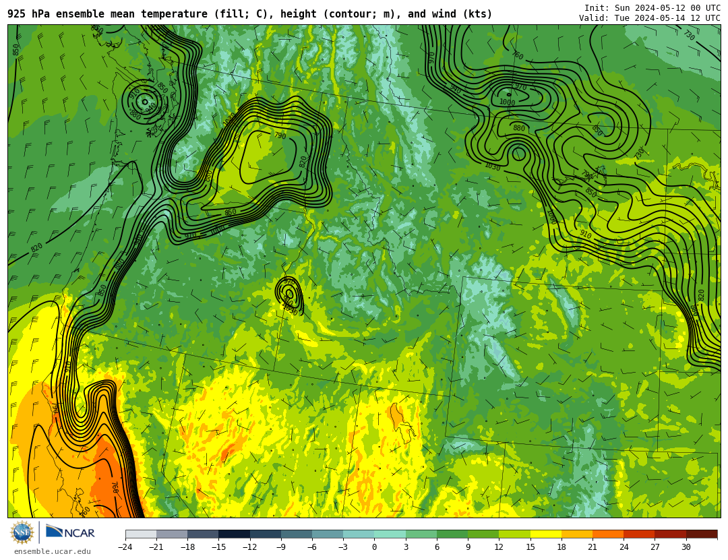
Task: Click the colorbar segment between 0 and 3
Action: (390, 534)
